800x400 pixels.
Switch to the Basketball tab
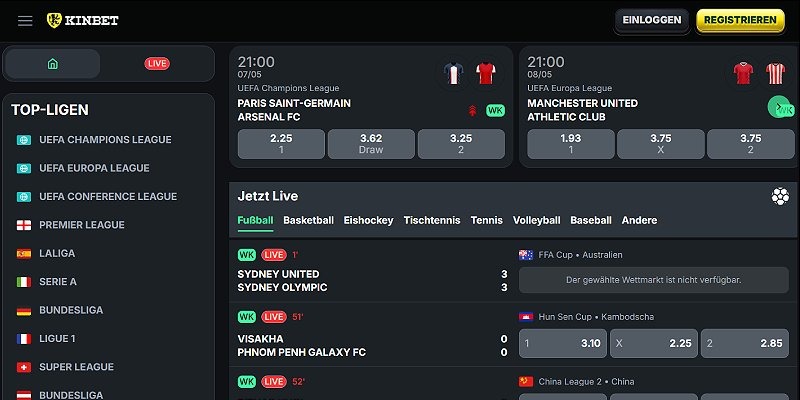point(308,220)
